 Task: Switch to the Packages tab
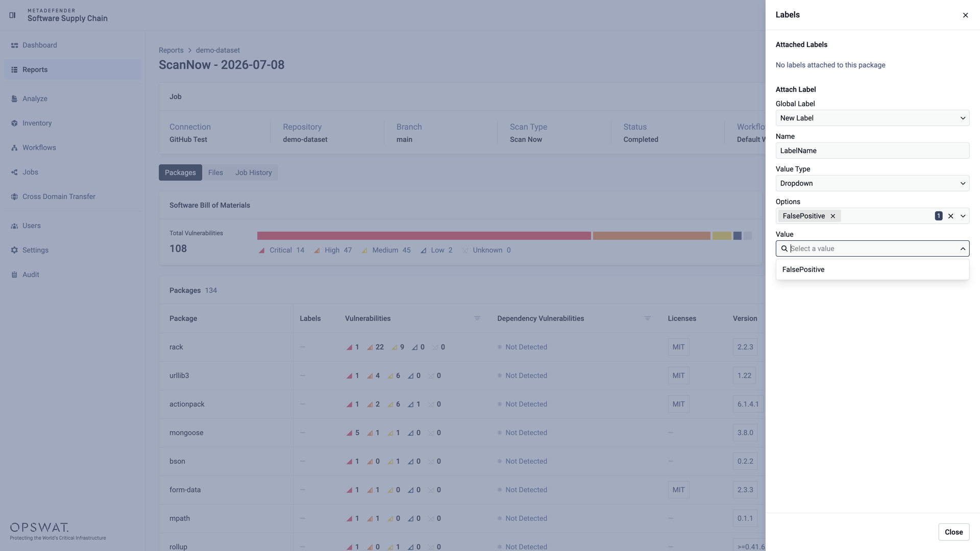click(180, 173)
